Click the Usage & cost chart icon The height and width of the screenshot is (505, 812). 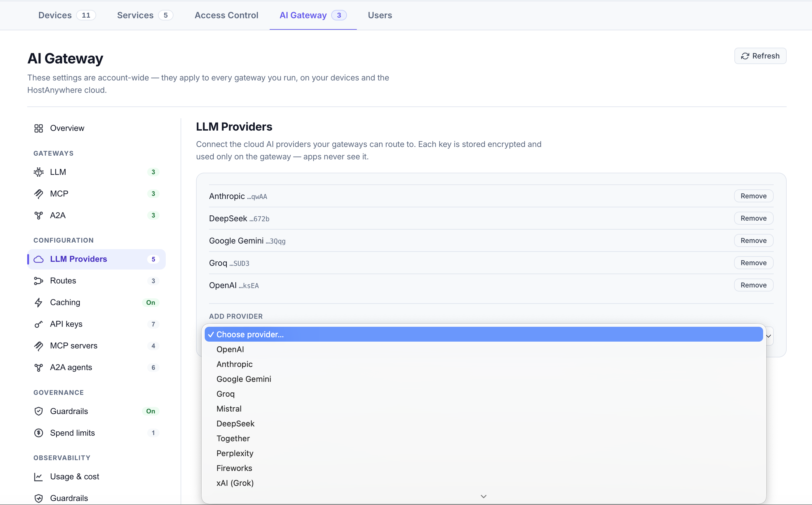coord(39,477)
